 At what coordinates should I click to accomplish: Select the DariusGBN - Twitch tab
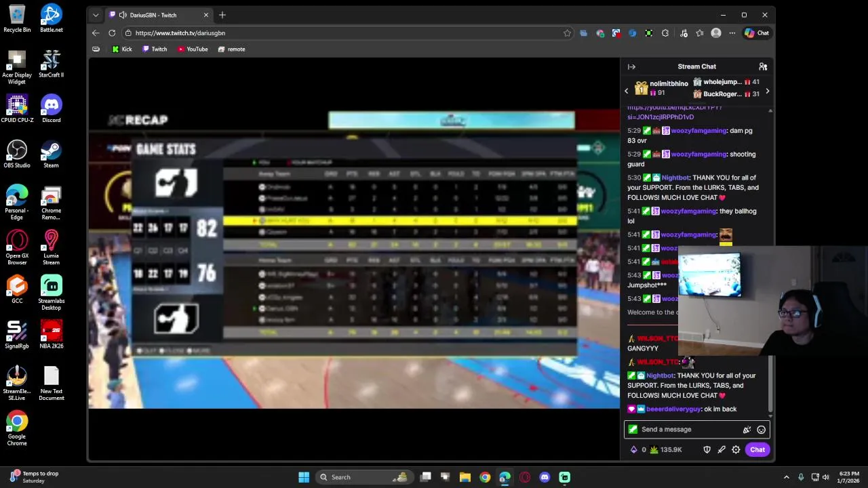coord(159,15)
